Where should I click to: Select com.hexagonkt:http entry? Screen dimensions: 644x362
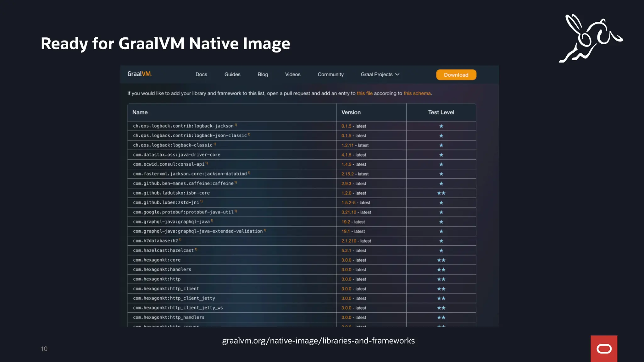point(157,279)
